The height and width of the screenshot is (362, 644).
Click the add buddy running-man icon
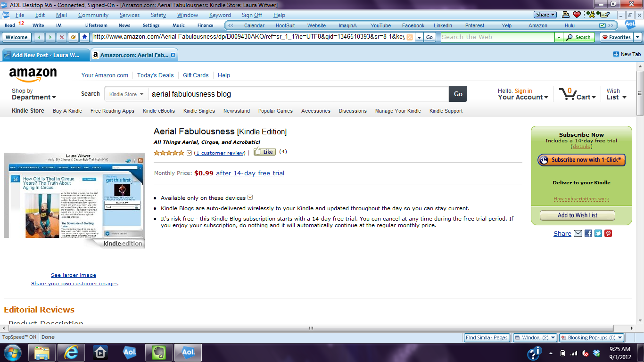click(x=590, y=15)
